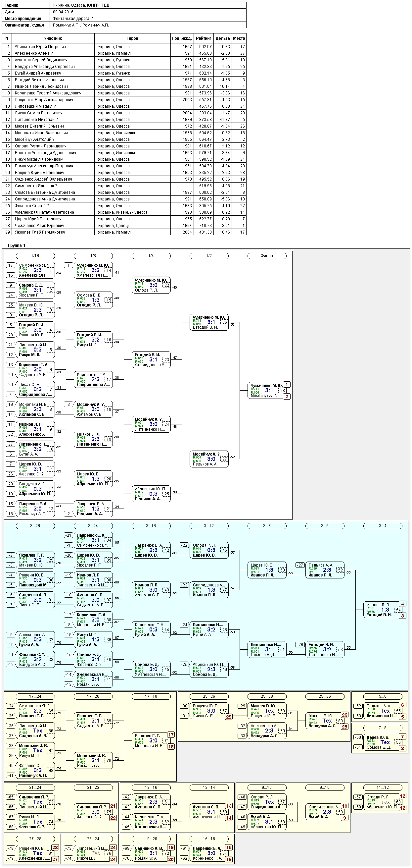The width and height of the screenshot is (412, 868).
Task: Click the Аброськин Юрий Петрович participant row
Action: [x=124, y=47]
